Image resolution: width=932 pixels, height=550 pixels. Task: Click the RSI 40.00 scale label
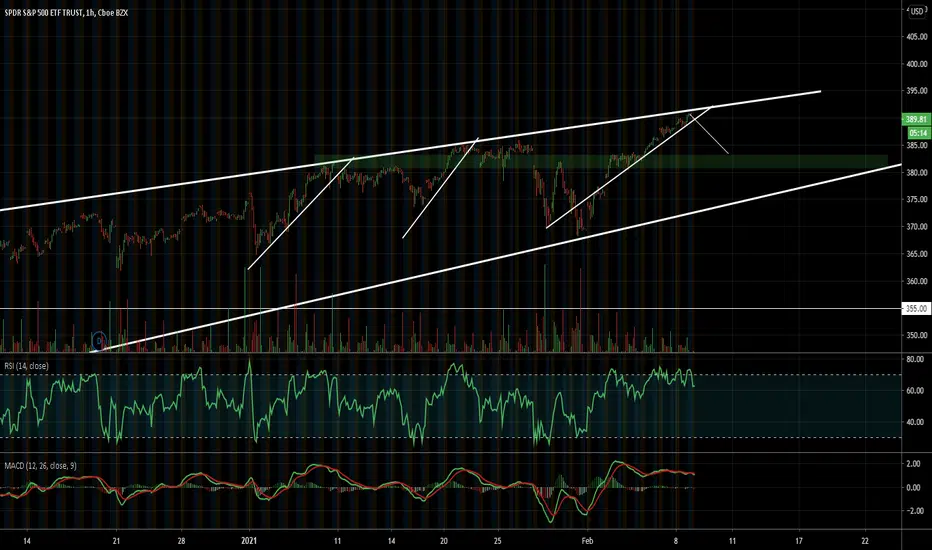click(916, 422)
